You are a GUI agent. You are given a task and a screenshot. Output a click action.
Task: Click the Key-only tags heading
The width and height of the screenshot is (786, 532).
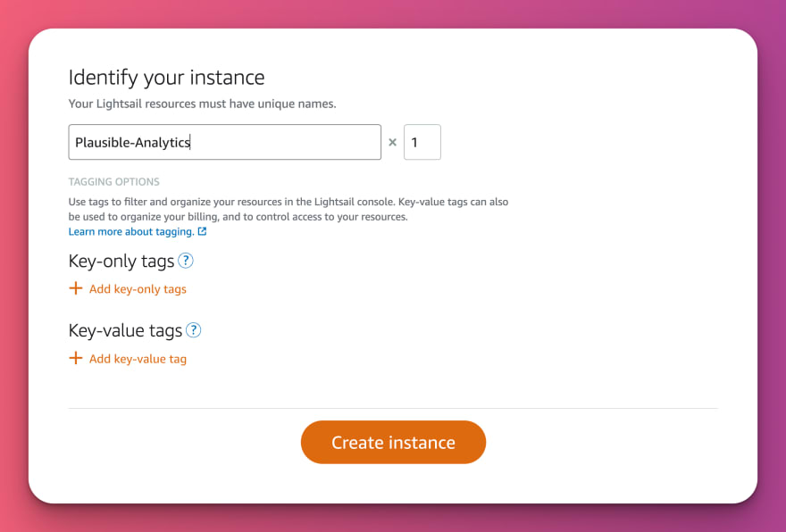pos(121,261)
